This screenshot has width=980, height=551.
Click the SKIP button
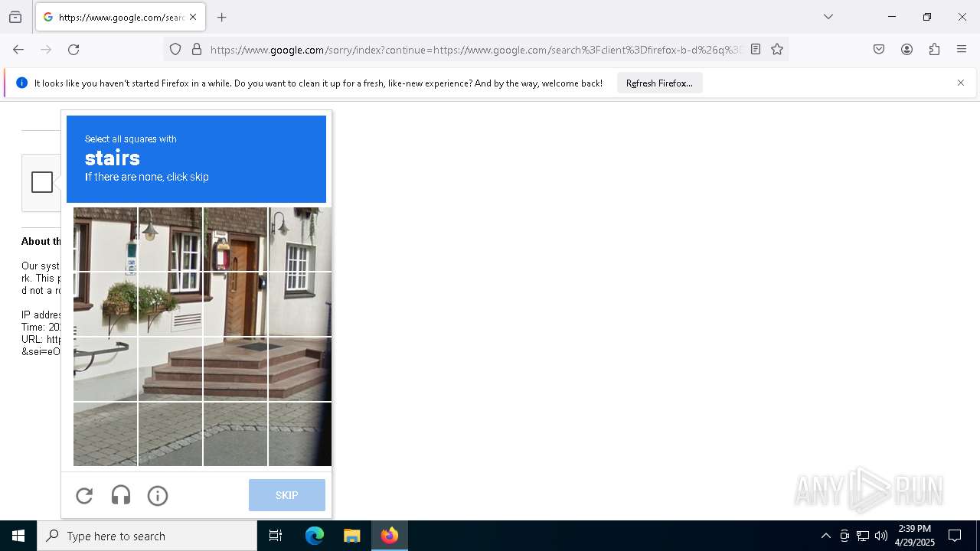[x=287, y=495]
